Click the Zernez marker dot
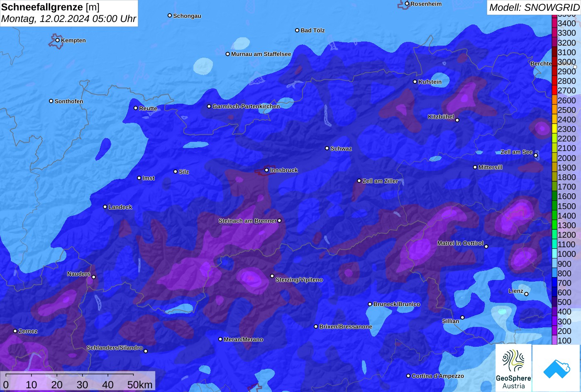 tap(15, 331)
